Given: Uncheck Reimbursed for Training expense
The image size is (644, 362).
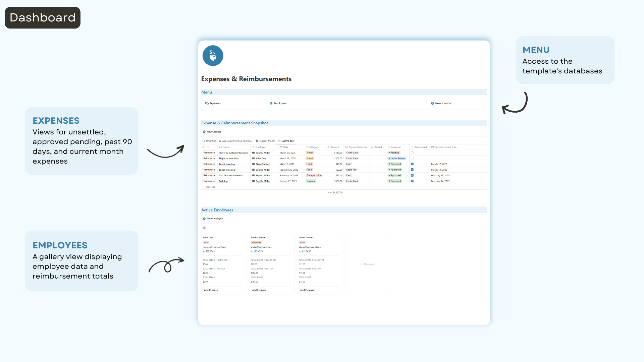Looking at the screenshot, I should [x=412, y=181].
